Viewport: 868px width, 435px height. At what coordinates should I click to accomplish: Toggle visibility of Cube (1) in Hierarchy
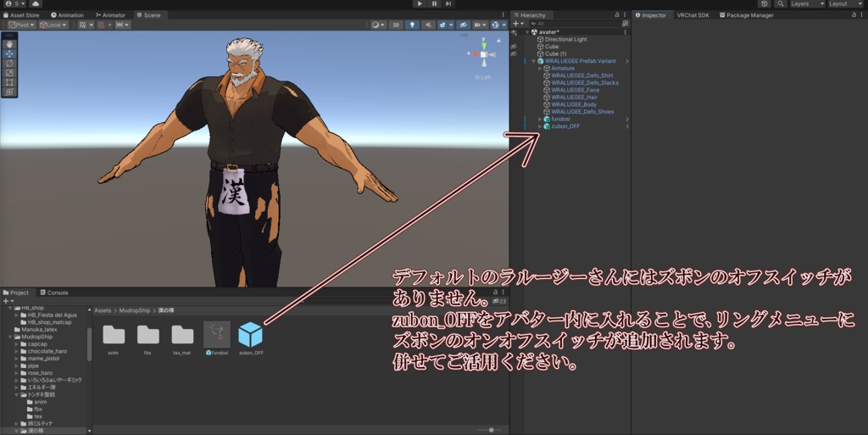coord(513,53)
